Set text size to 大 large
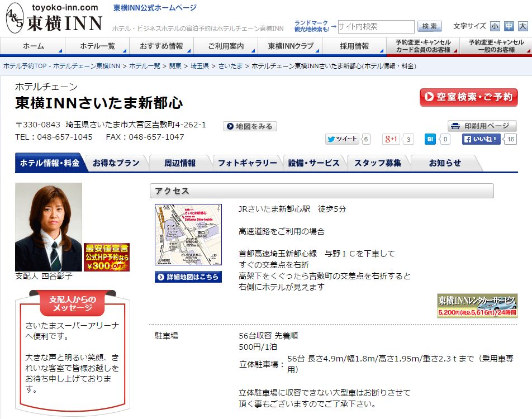 point(522,26)
